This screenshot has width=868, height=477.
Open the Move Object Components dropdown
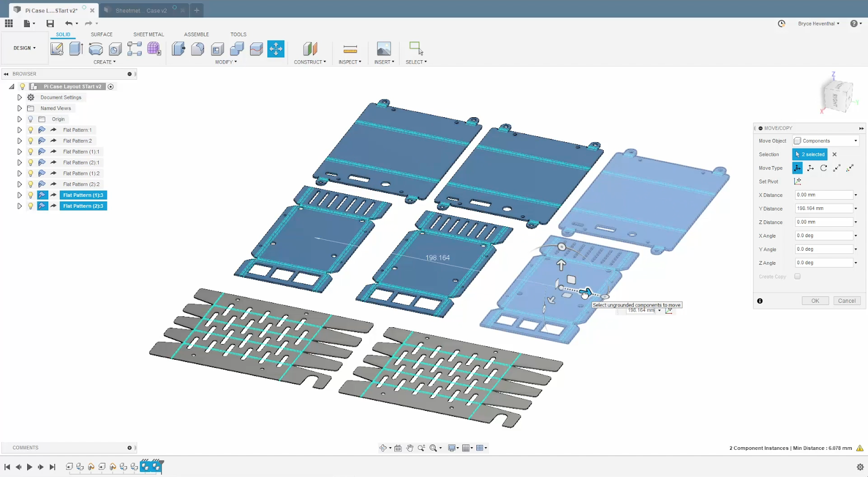[826, 141]
